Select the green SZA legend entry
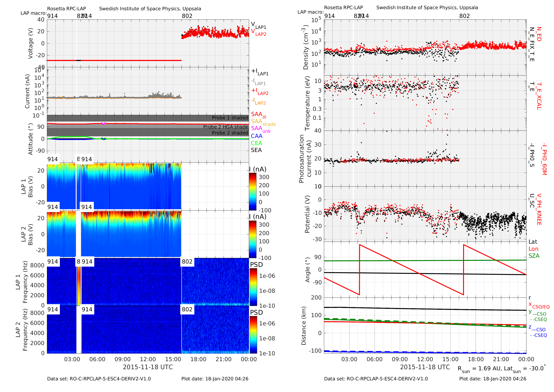The width and height of the screenshot is (554, 392). point(534,256)
